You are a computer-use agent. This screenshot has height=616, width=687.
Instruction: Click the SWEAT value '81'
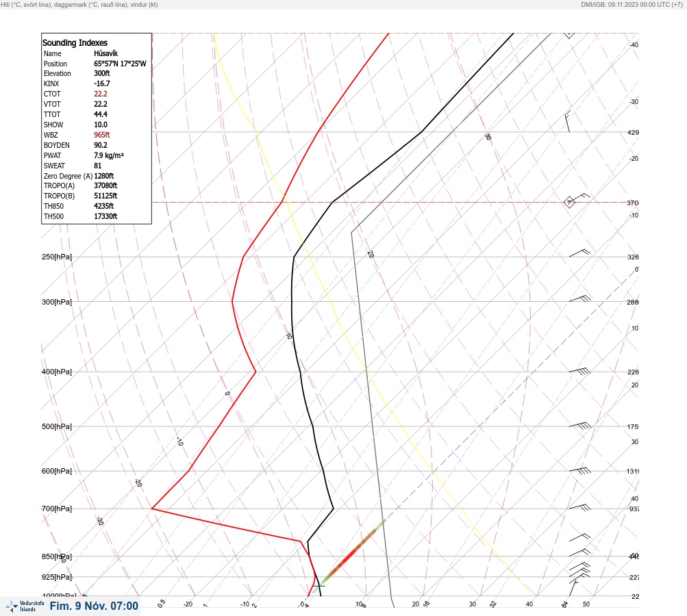point(98,166)
